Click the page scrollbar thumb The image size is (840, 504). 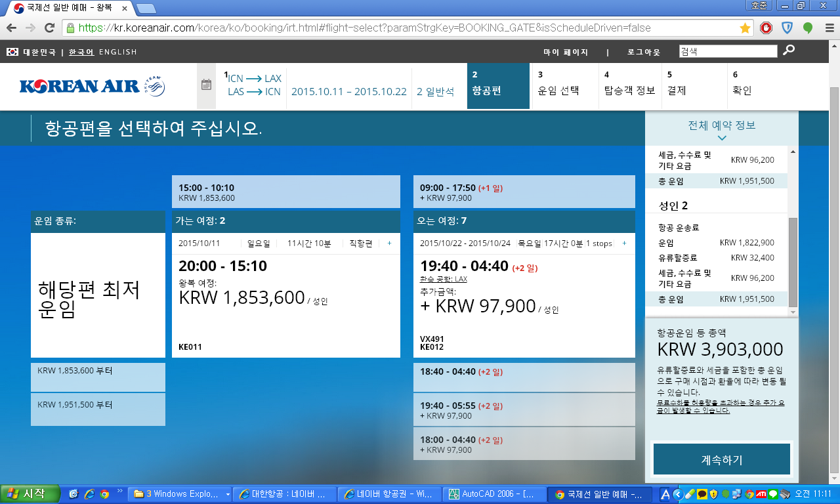(834, 279)
